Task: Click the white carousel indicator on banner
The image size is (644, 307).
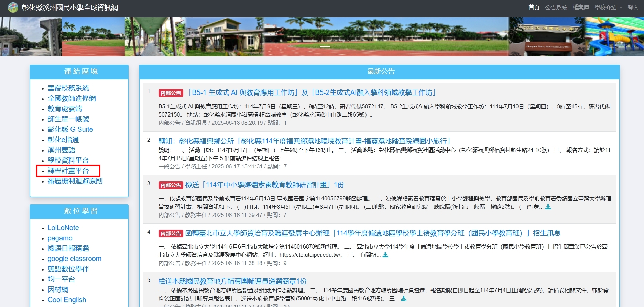Action: [325, 47]
